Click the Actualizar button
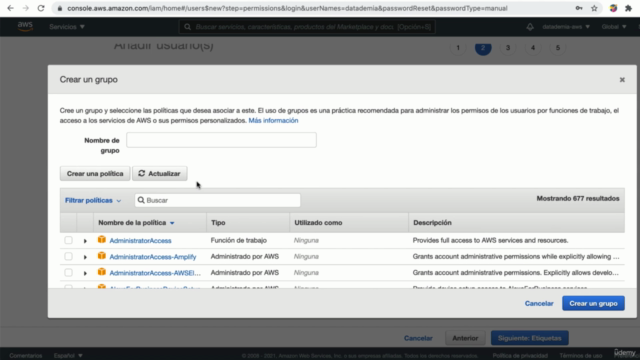The height and width of the screenshot is (360, 640). 160,173
